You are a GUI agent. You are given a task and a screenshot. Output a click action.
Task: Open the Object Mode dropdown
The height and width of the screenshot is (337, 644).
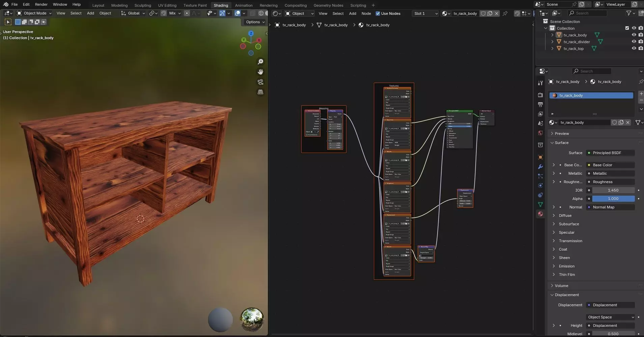coord(34,13)
